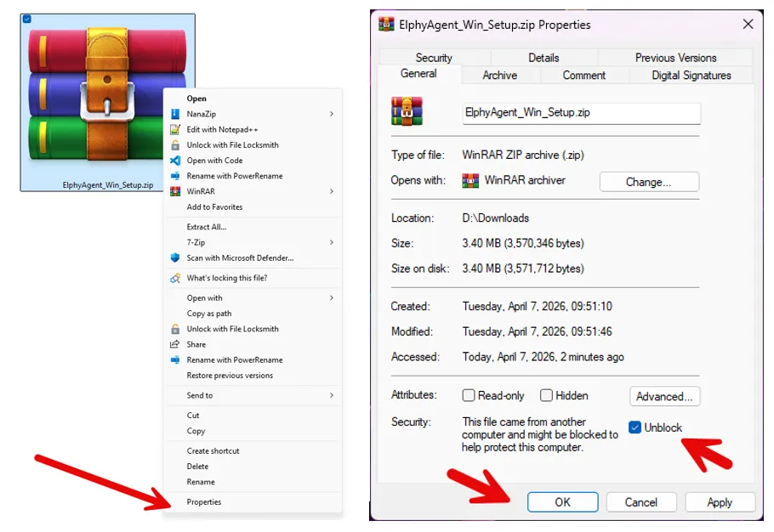Toggle the Unblock security checkbox

coord(635,427)
